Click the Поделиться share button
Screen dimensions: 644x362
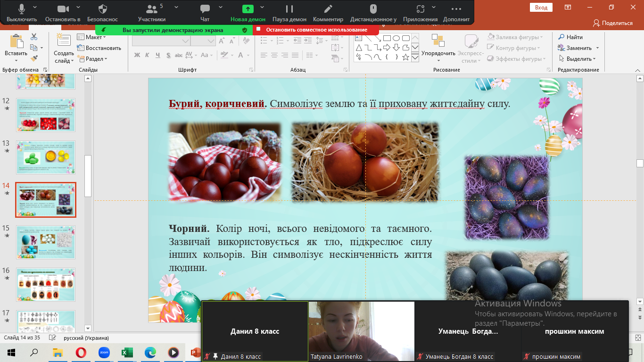click(x=613, y=23)
